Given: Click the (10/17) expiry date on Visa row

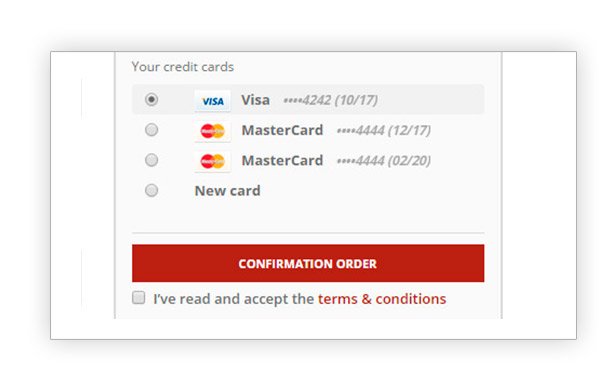Looking at the screenshot, I should click(x=356, y=100).
